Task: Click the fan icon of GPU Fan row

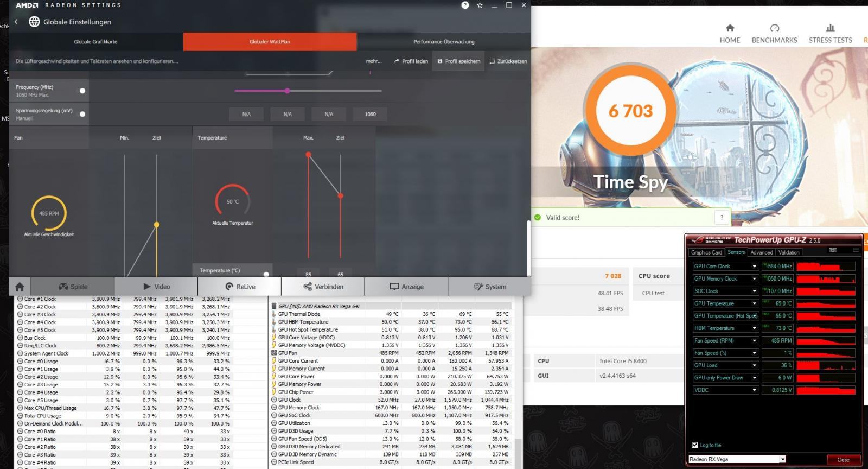Action: point(274,353)
